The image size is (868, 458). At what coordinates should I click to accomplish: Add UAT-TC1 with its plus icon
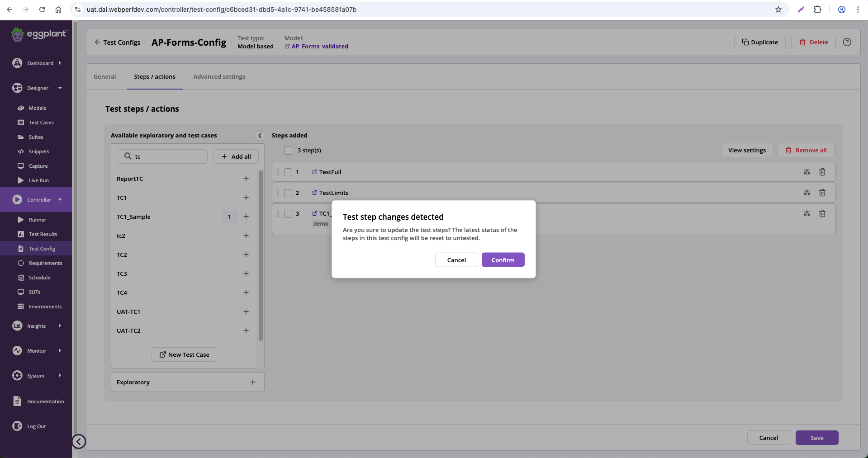pyautogui.click(x=246, y=312)
